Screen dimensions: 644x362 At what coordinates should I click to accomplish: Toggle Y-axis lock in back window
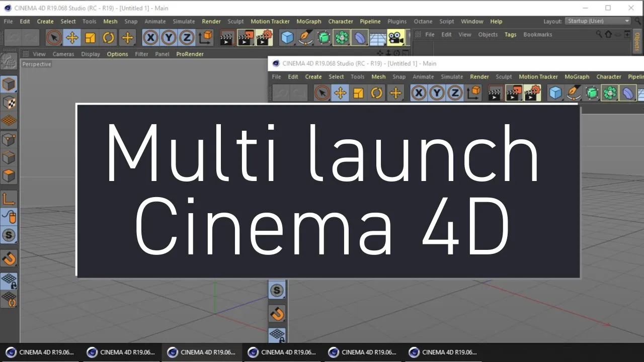(169, 38)
